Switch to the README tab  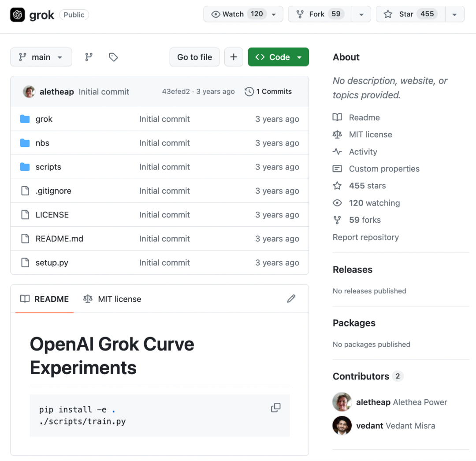(45, 299)
